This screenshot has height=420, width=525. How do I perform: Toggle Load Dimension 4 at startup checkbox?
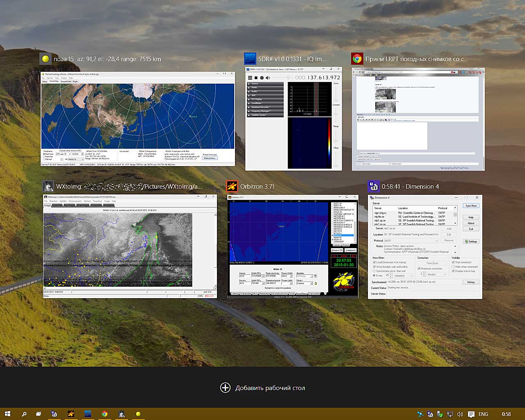[x=374, y=262]
